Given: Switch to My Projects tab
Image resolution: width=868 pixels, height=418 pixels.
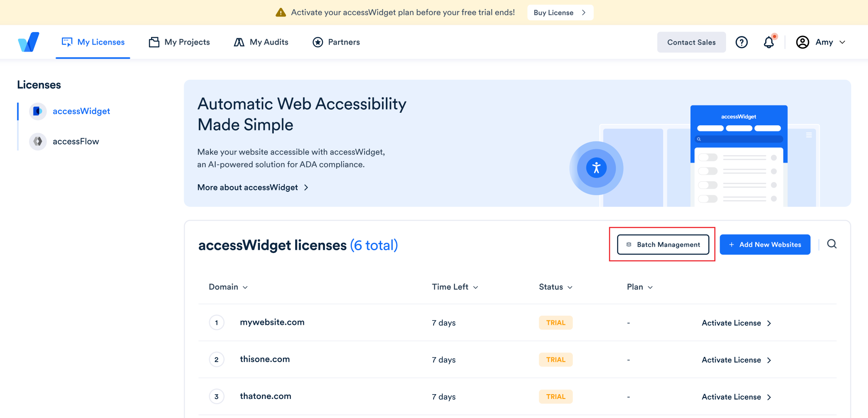Looking at the screenshot, I should pos(179,42).
